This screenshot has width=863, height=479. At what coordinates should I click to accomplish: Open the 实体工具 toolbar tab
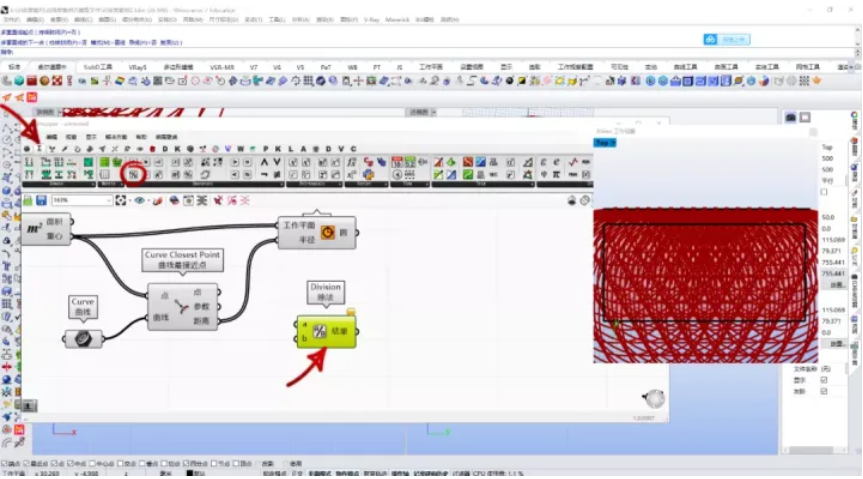pos(767,67)
